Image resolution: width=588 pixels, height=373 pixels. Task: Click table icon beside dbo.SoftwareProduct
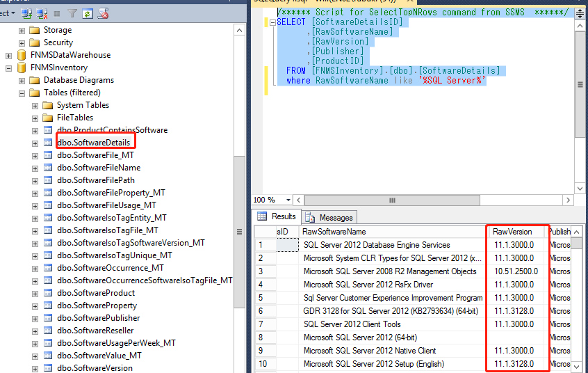[x=48, y=293]
